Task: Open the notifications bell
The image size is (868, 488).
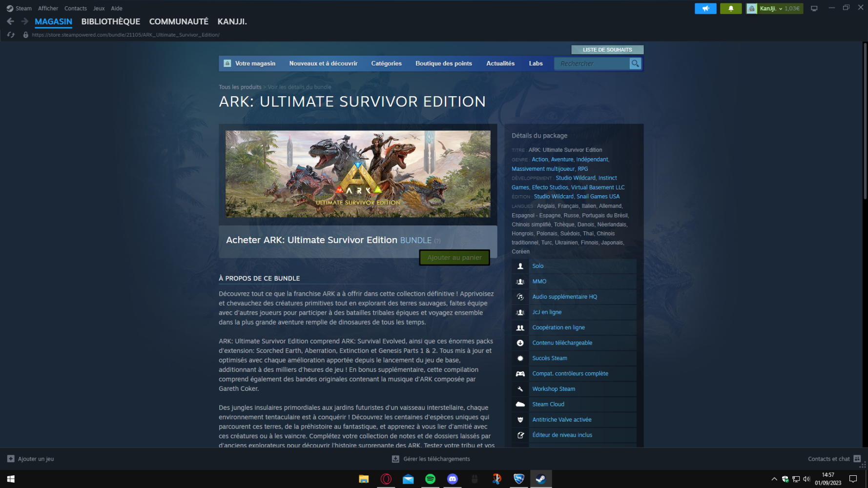Action: tap(731, 8)
